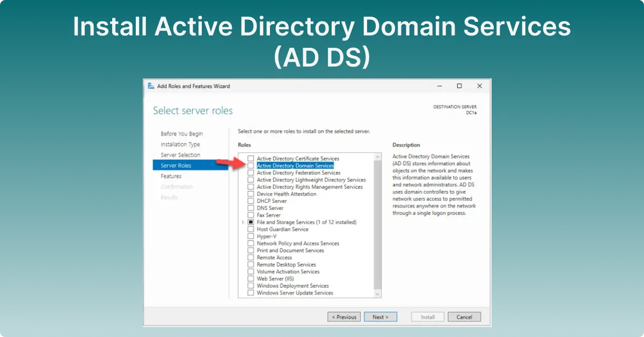Select the Hyper-V role label
The image size is (644, 337).
267,236
